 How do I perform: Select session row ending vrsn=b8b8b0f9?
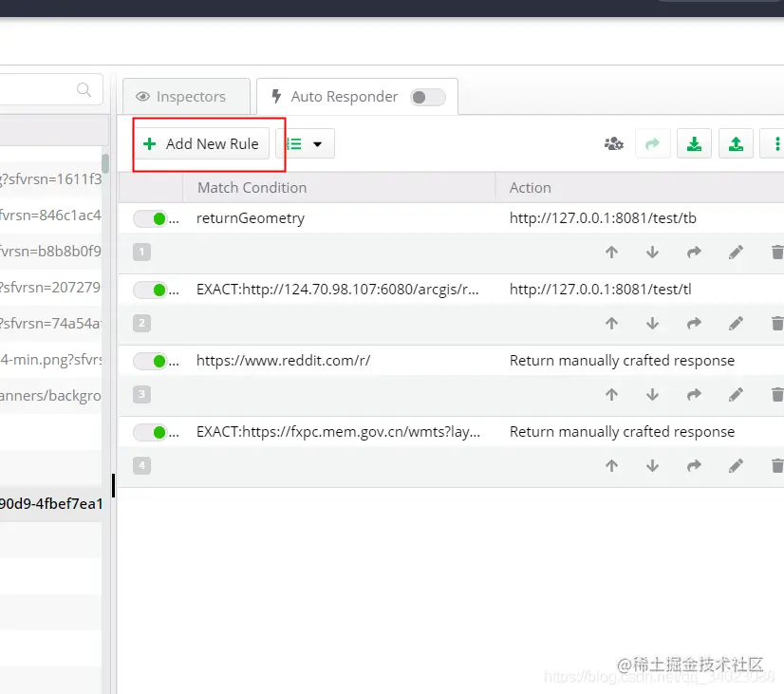pos(50,251)
